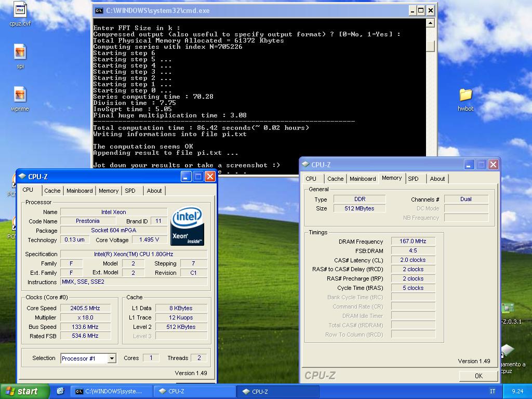Click the FSB:DRAM value 4:5

[413, 251]
